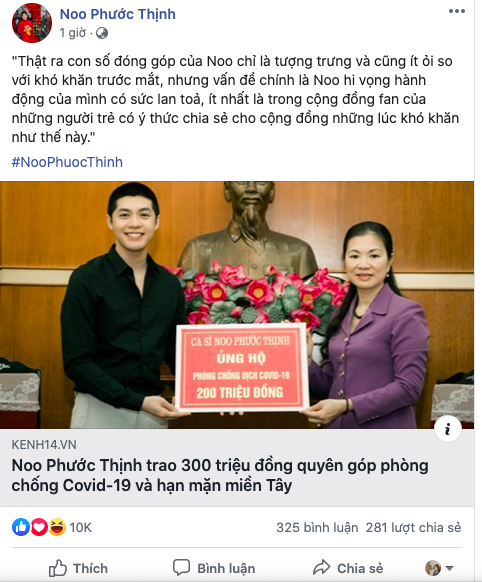Click the info icon on article image
Image resolution: width=482 pixels, height=582 pixels.
[447, 429]
